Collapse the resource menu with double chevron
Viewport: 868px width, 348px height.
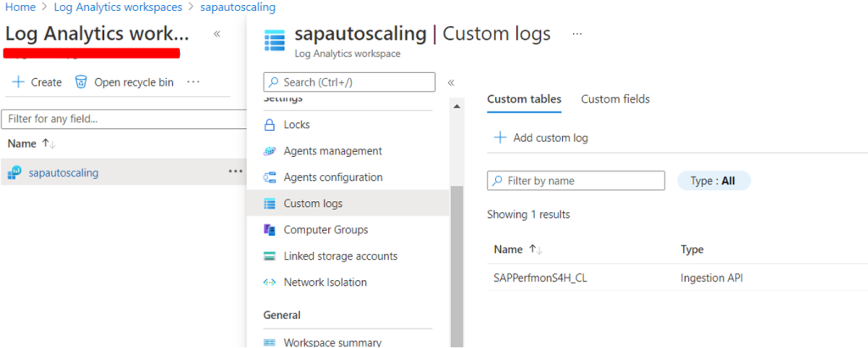451,82
